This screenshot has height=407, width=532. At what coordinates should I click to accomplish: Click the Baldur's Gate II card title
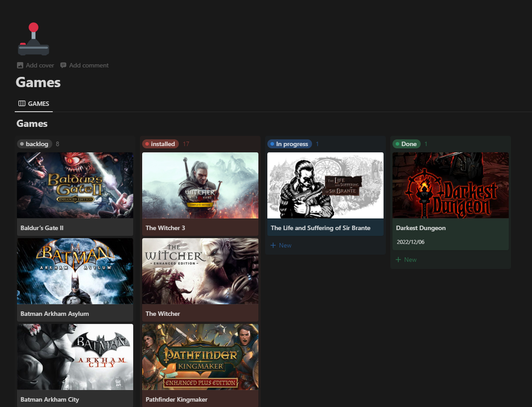(42, 228)
